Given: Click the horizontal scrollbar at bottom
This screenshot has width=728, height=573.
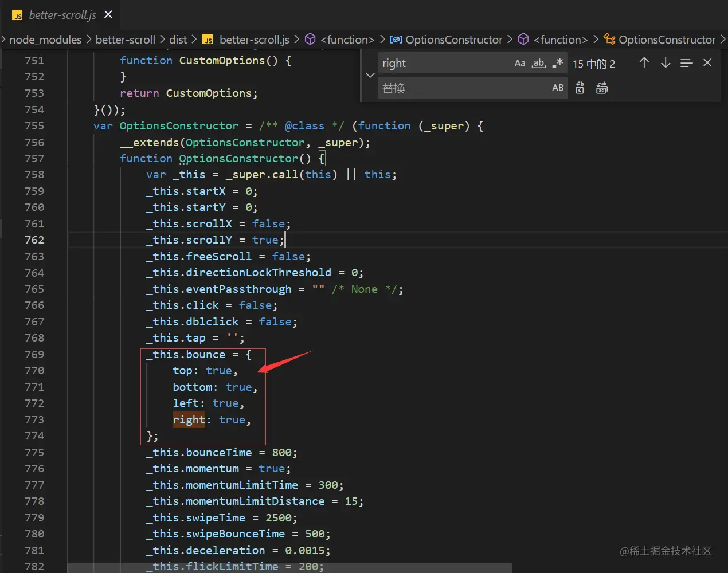Looking at the screenshot, I should [x=289, y=567].
